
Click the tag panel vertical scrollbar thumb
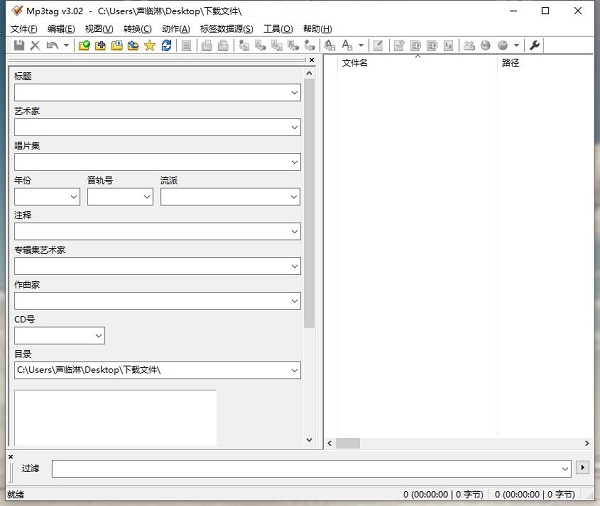[309, 203]
